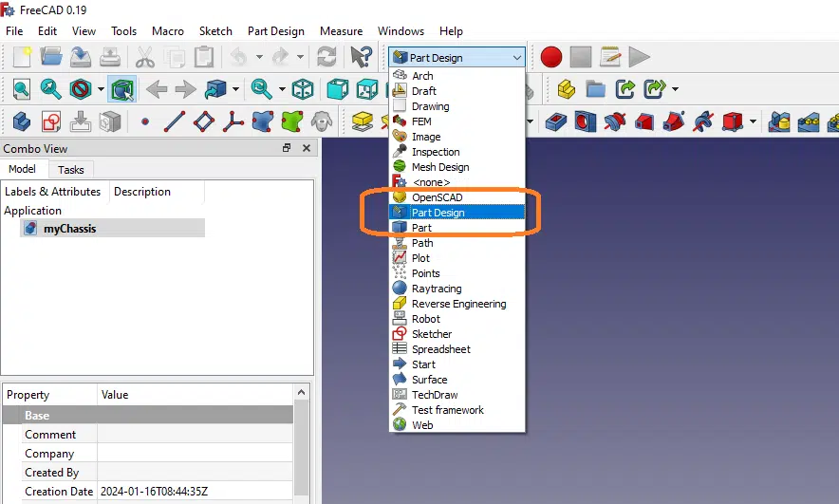
Task: Click the Create Body icon
Action: 22,122
